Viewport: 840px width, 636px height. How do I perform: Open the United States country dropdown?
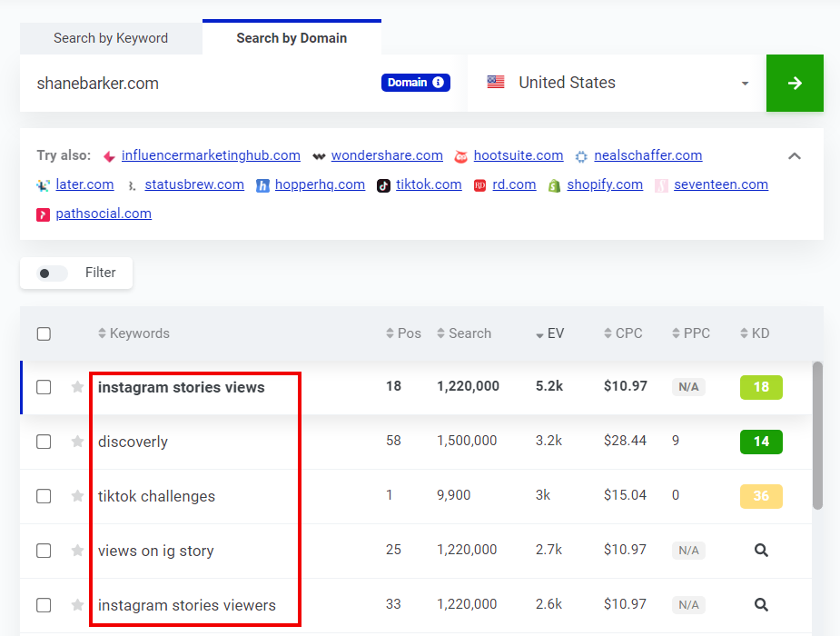(618, 83)
